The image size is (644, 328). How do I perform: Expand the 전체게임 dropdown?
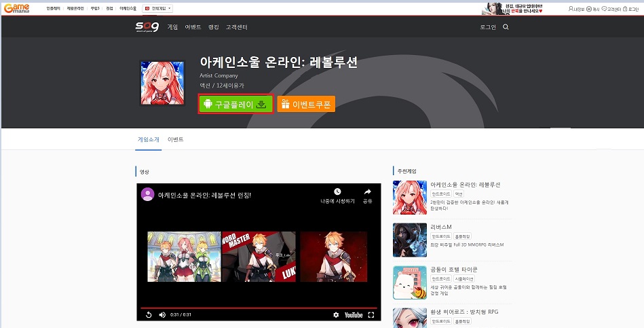click(157, 9)
